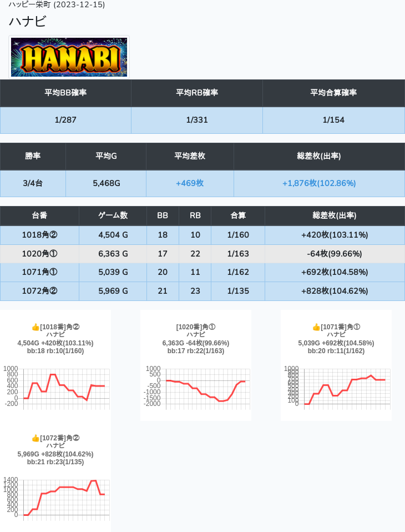Sort table by 合算 column header
The image size is (405, 532).
(238, 215)
